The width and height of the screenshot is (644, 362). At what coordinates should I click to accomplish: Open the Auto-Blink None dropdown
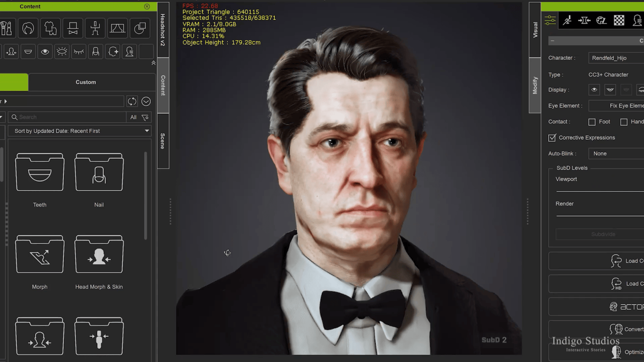point(616,153)
